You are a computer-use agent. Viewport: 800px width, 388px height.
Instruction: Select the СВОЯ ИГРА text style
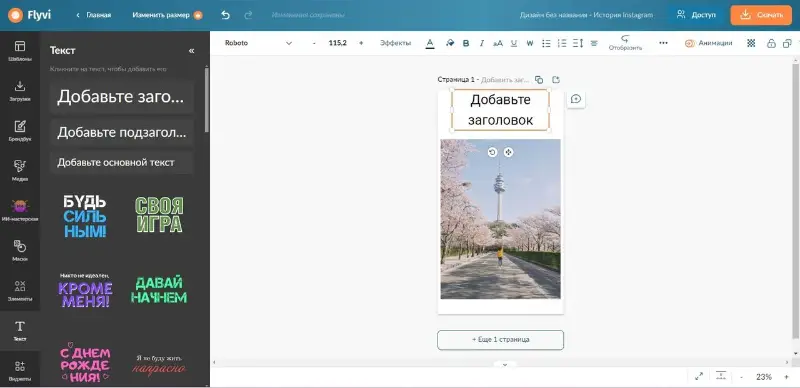point(159,215)
